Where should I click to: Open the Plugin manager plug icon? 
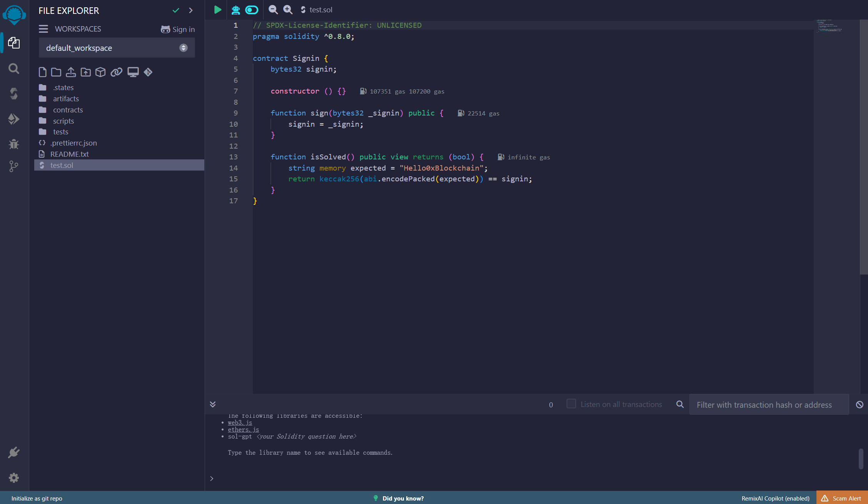(x=14, y=452)
